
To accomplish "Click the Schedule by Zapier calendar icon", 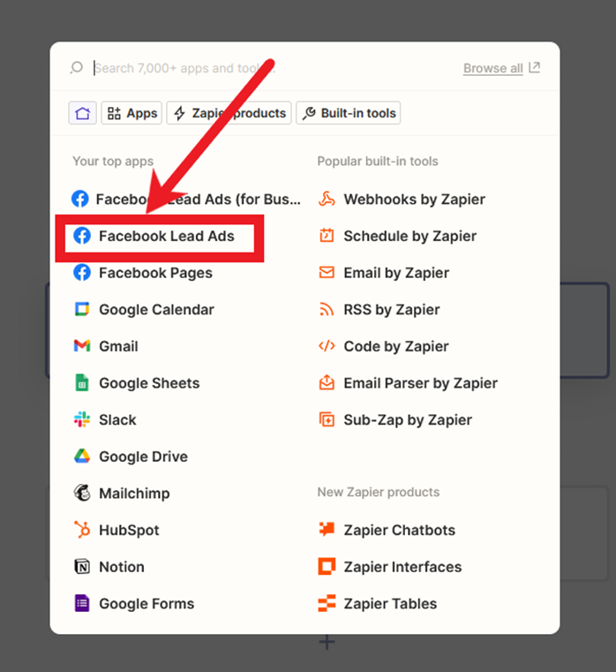I will [327, 235].
